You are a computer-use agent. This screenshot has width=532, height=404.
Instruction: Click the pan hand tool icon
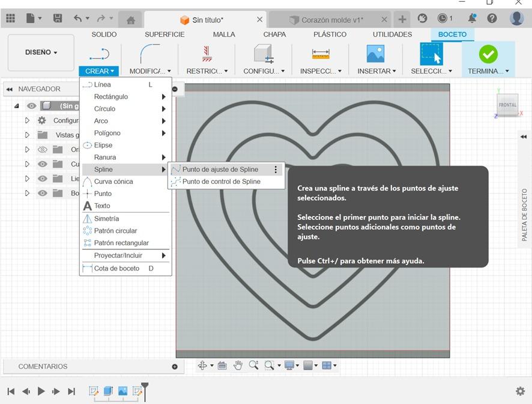[238, 365]
